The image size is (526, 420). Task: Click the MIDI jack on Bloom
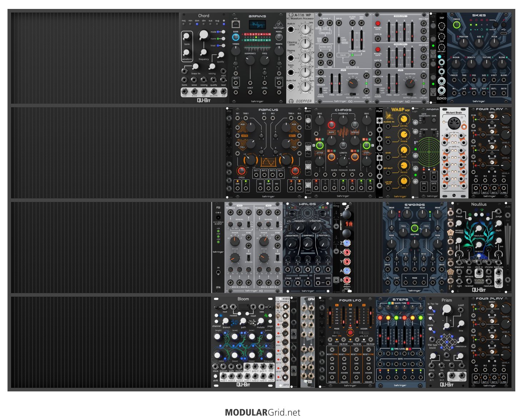point(271,366)
